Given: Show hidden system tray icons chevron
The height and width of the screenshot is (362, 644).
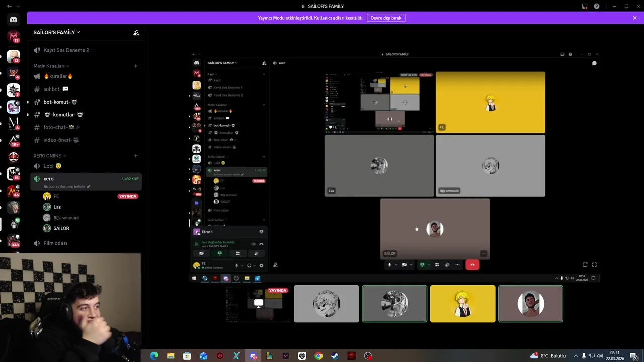Looking at the screenshot, I should 576,356.
